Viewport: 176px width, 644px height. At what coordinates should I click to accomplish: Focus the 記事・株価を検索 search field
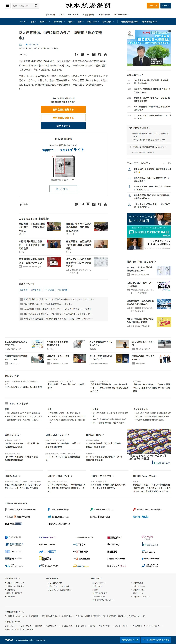[x=23, y=6]
